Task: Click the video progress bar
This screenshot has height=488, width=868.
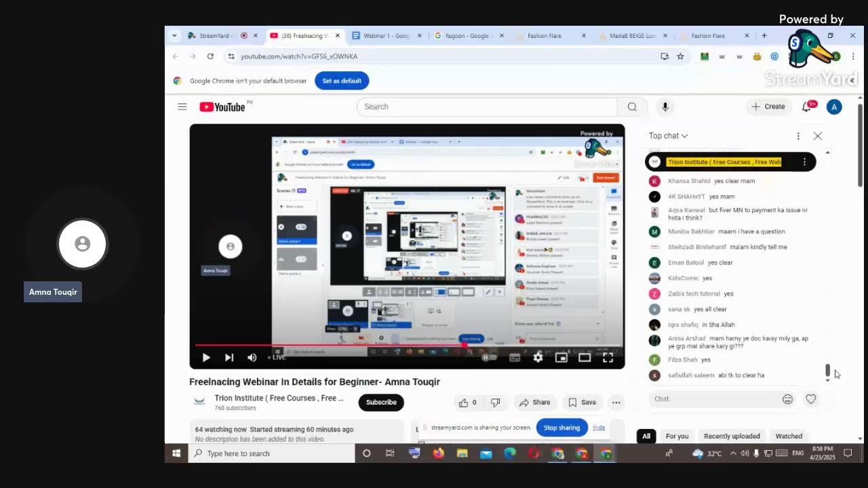Action: [x=407, y=345]
